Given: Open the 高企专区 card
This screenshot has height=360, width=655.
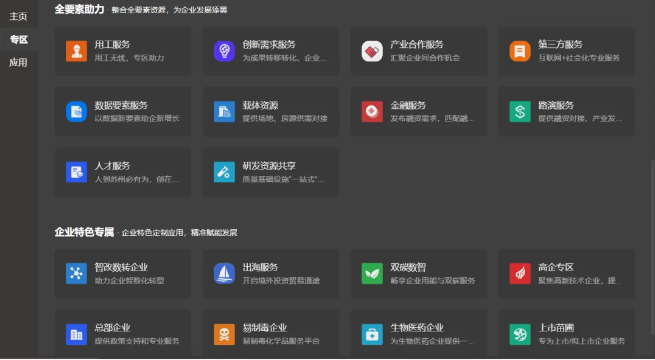Looking at the screenshot, I should click(566, 274).
